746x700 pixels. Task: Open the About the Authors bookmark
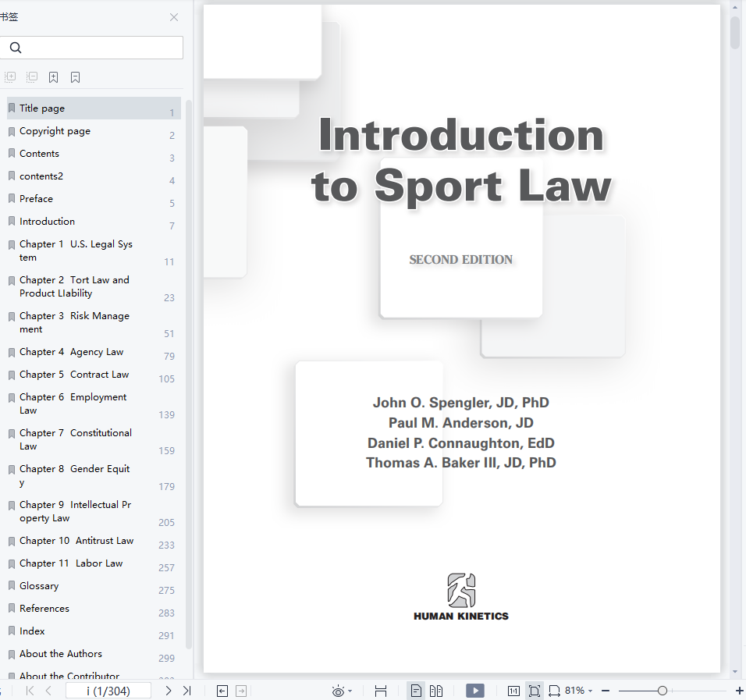tap(94, 654)
